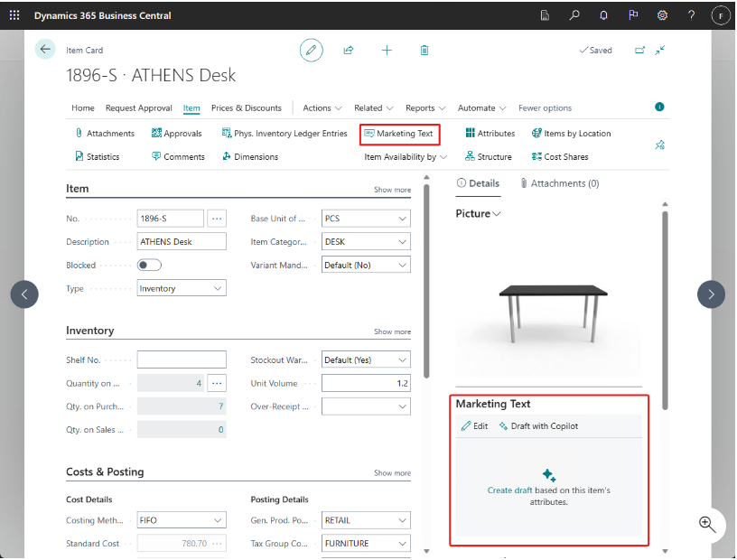Delete the item with the trash icon
The width and height of the screenshot is (737, 560).
424,50
